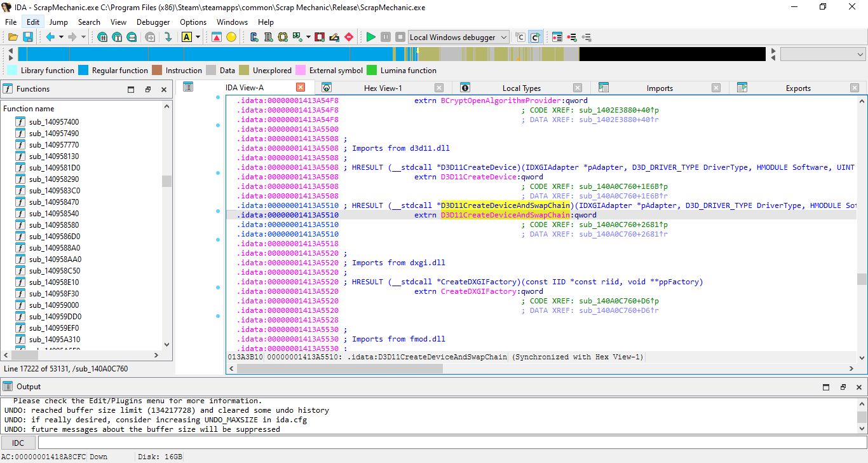868x463 pixels.
Task: Click the text search icon (T)
Action: [117, 38]
